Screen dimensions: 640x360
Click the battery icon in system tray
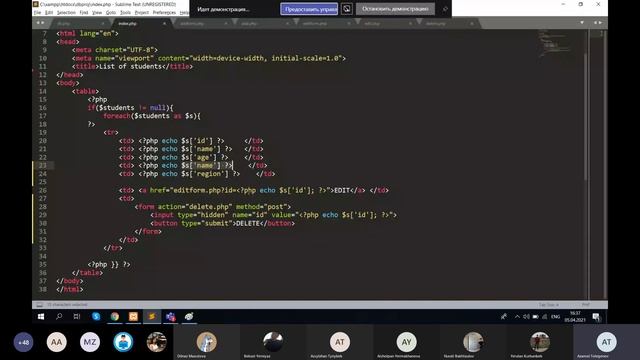(x=536, y=316)
